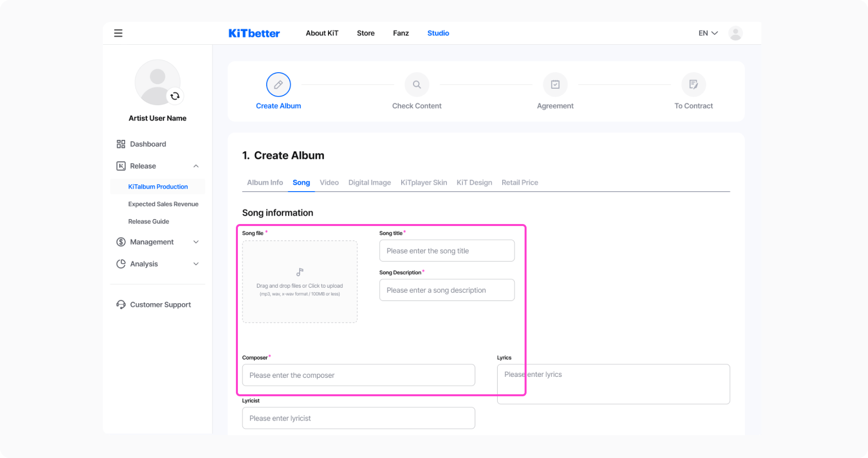Open the Retail Price tab
Screen dimensions: 868x458
(x=520, y=183)
